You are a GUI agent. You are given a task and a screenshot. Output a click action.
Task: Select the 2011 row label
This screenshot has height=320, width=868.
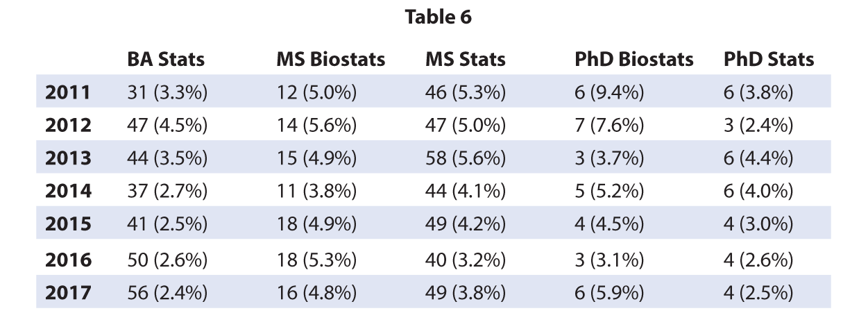click(68, 92)
